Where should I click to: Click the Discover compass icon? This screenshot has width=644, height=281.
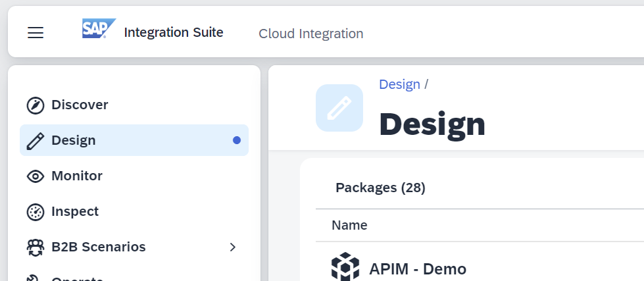pos(36,105)
